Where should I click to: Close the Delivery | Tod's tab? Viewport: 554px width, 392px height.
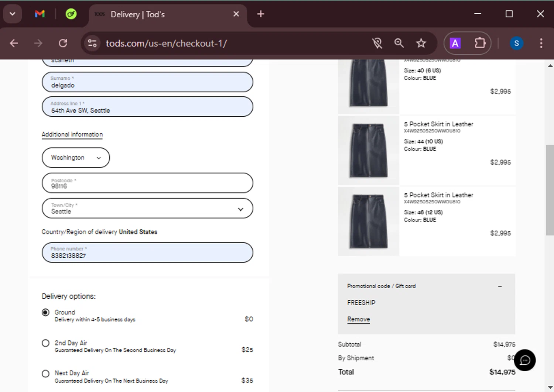coord(236,14)
